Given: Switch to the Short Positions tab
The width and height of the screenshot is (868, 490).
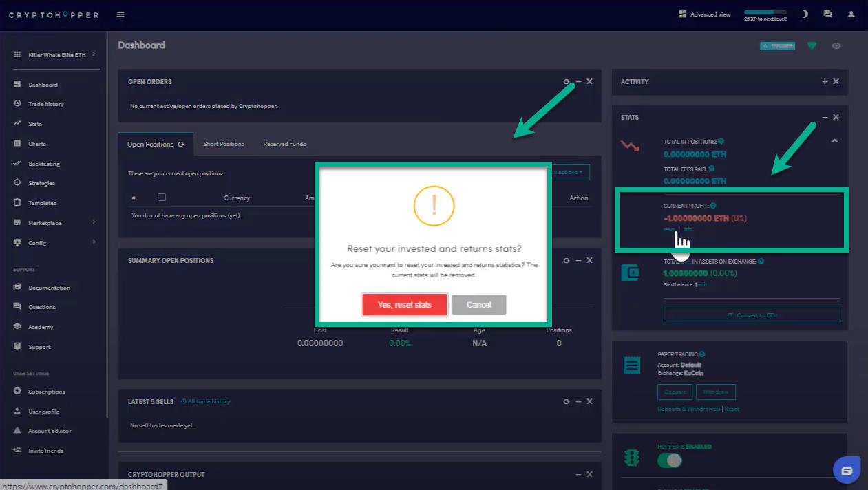Looking at the screenshot, I should 224,144.
